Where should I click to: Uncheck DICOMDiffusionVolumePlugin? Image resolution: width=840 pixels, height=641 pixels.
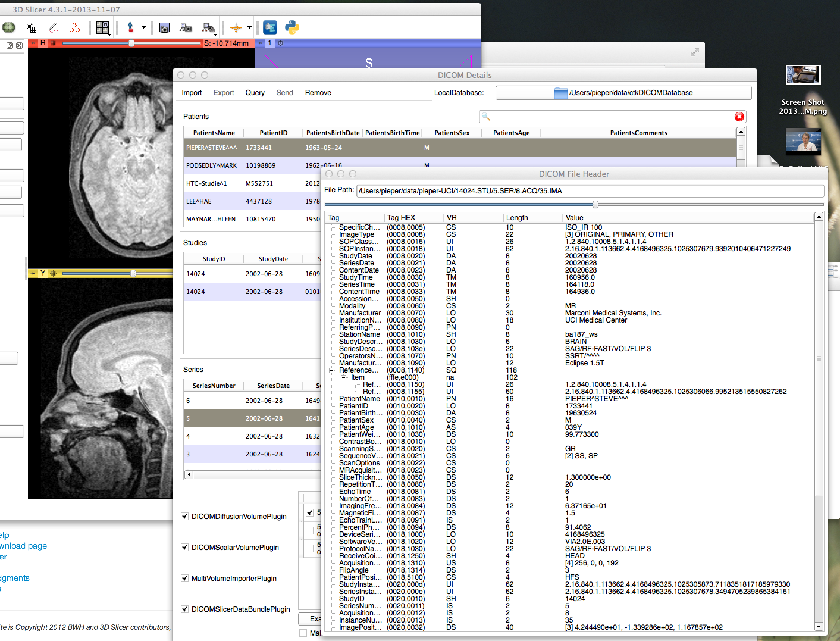coord(185,516)
